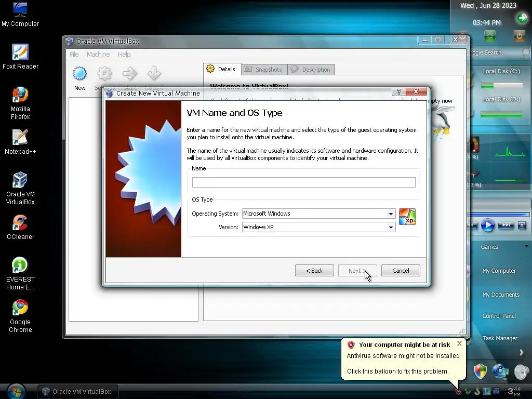Click the media player progress bar
Viewport: 532px width, 399px height.
click(498, 215)
